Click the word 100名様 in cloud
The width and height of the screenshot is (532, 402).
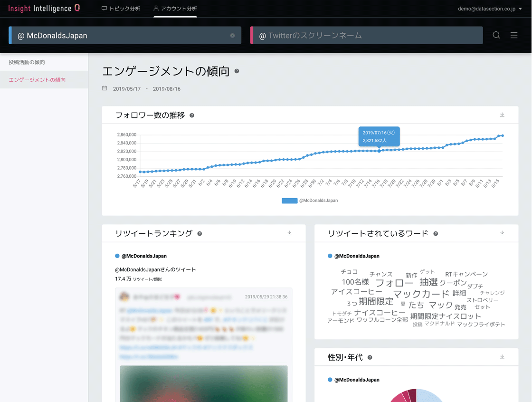tap(355, 282)
